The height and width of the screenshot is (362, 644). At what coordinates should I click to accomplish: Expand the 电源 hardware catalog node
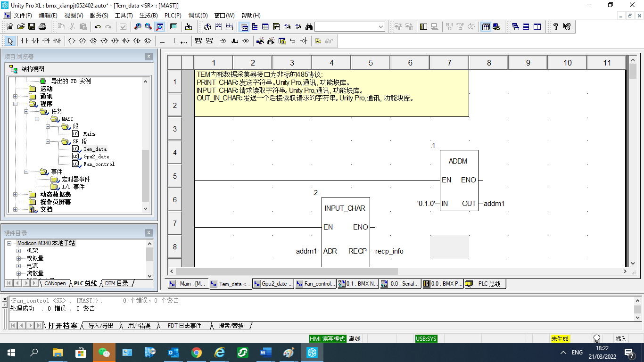coord(19,266)
